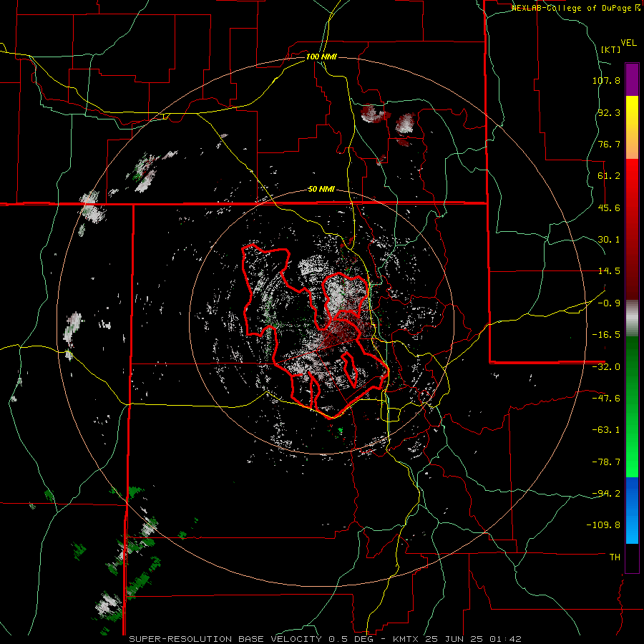Select the 76.7 velocity scale value

(609, 144)
